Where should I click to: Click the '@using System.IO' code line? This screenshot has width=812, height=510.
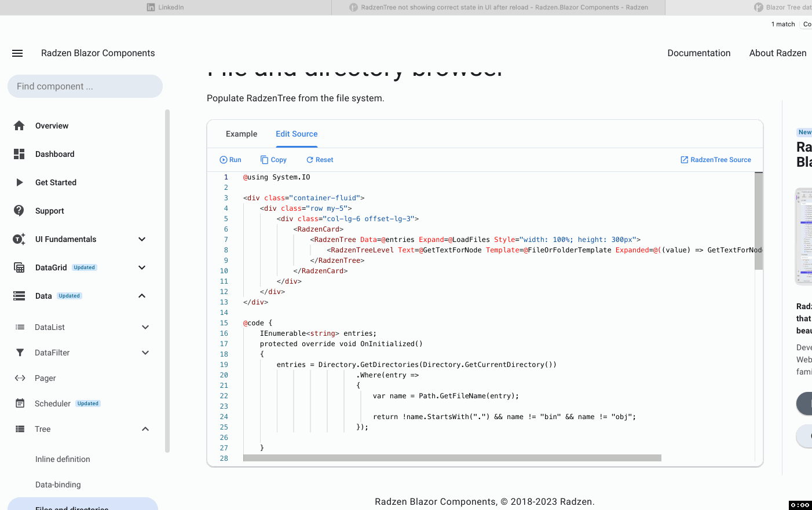pos(276,177)
